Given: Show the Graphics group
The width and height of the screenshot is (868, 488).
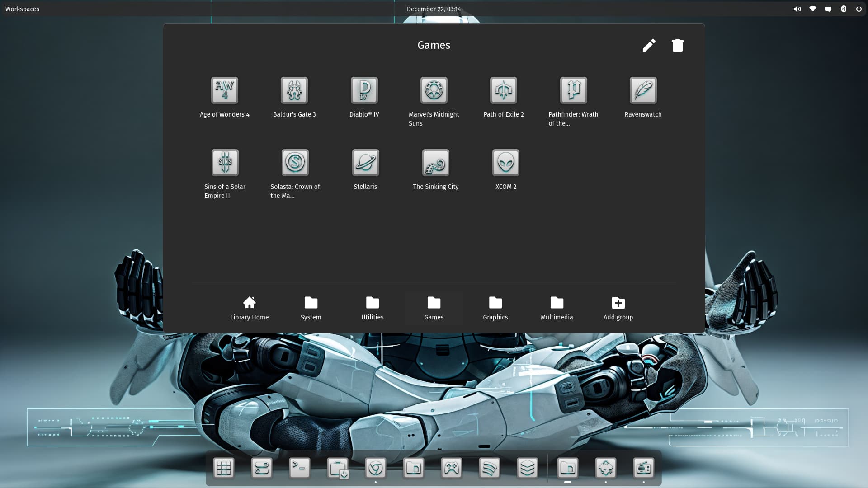Looking at the screenshot, I should point(495,309).
